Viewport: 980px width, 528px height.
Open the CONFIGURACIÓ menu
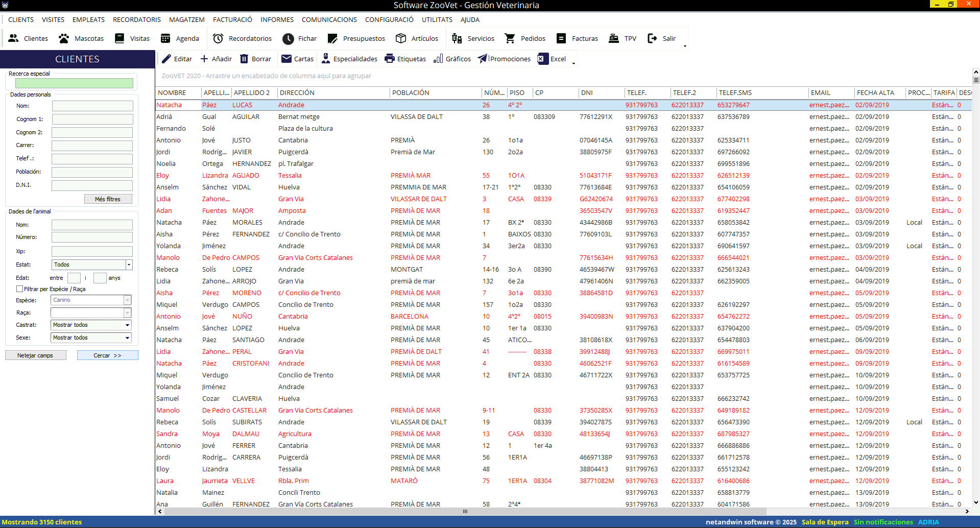pos(389,19)
